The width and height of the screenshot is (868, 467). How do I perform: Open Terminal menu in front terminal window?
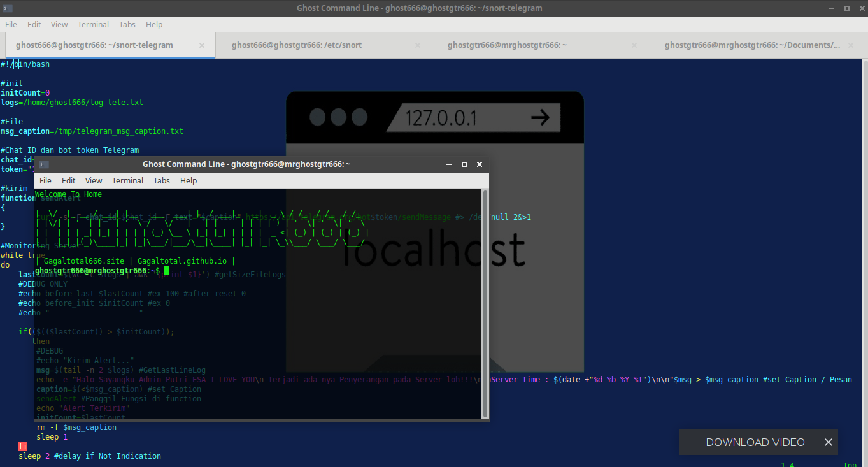(x=127, y=180)
